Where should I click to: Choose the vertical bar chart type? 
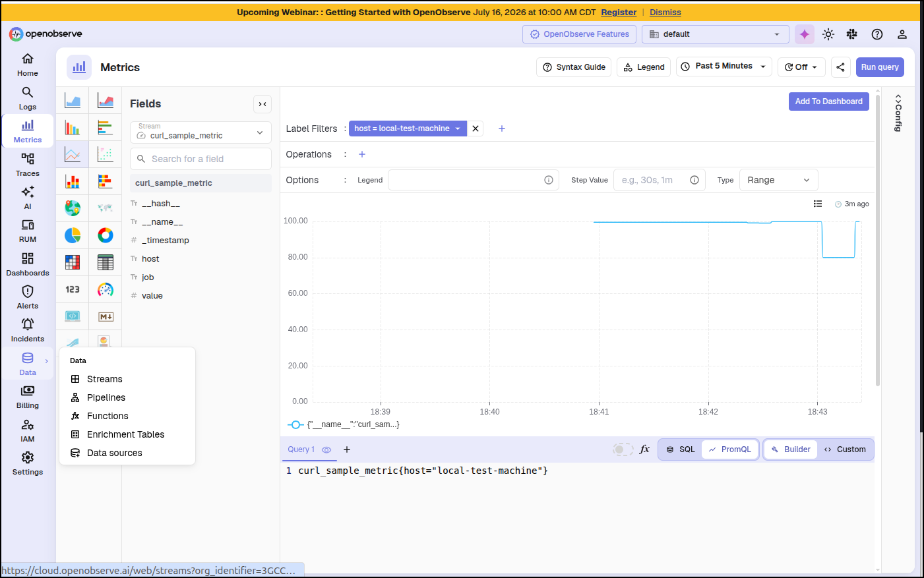click(73, 128)
